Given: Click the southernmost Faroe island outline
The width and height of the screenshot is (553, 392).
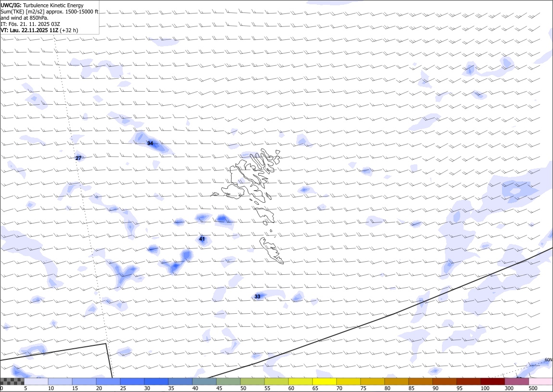Looking at the screenshot, I should point(272,250).
